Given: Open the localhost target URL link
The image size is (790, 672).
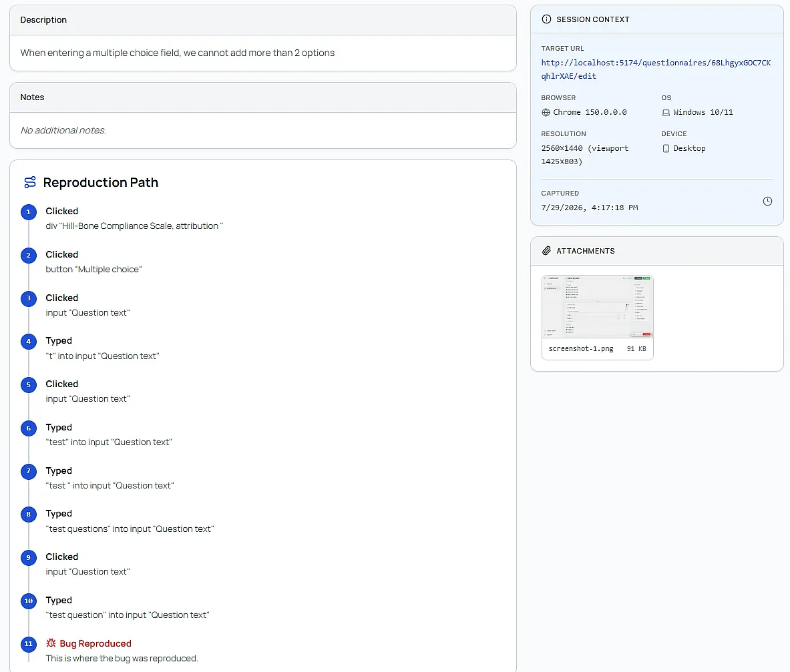Looking at the screenshot, I should click(656, 69).
